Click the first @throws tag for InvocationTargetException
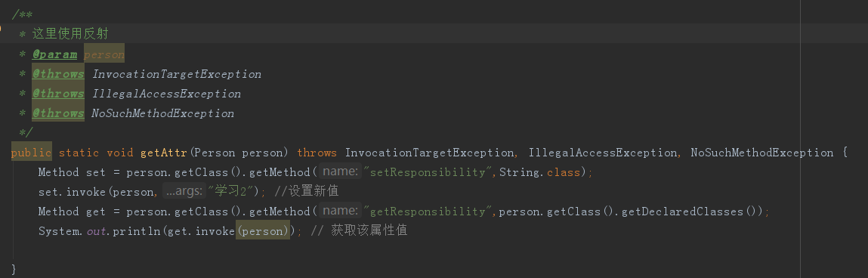The image size is (868, 278). 58,73
